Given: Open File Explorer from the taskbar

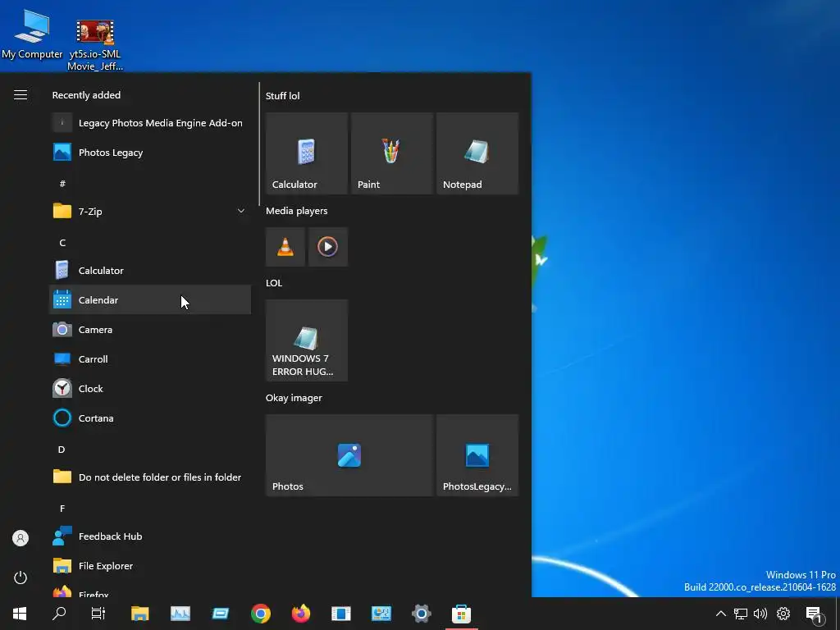Looking at the screenshot, I should pyautogui.click(x=139, y=614).
